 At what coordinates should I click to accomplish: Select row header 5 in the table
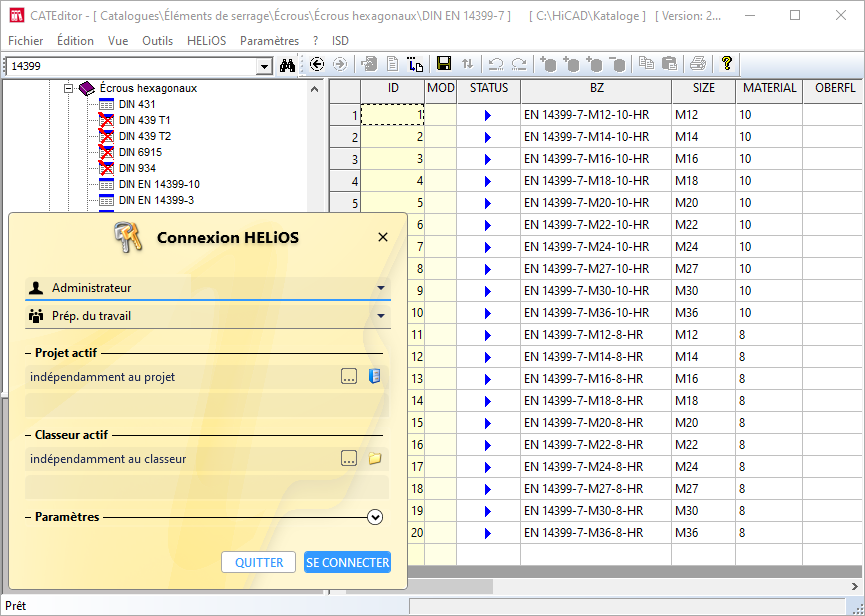[345, 203]
